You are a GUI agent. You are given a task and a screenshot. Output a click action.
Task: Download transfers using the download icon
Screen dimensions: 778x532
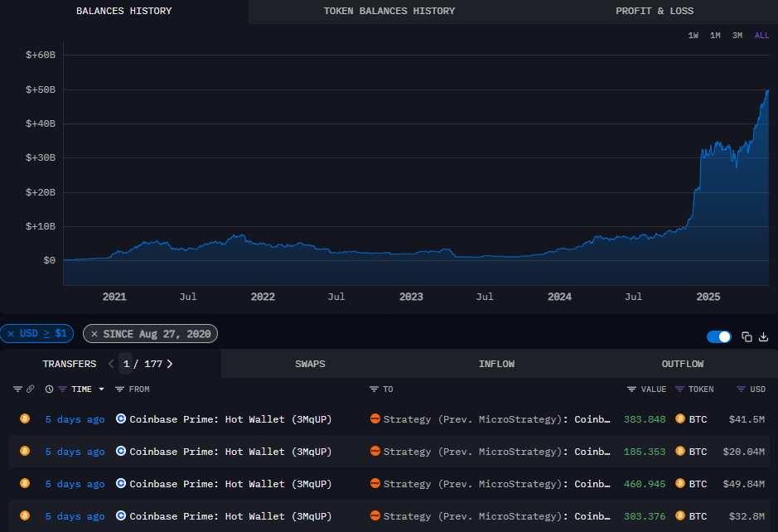coord(764,336)
